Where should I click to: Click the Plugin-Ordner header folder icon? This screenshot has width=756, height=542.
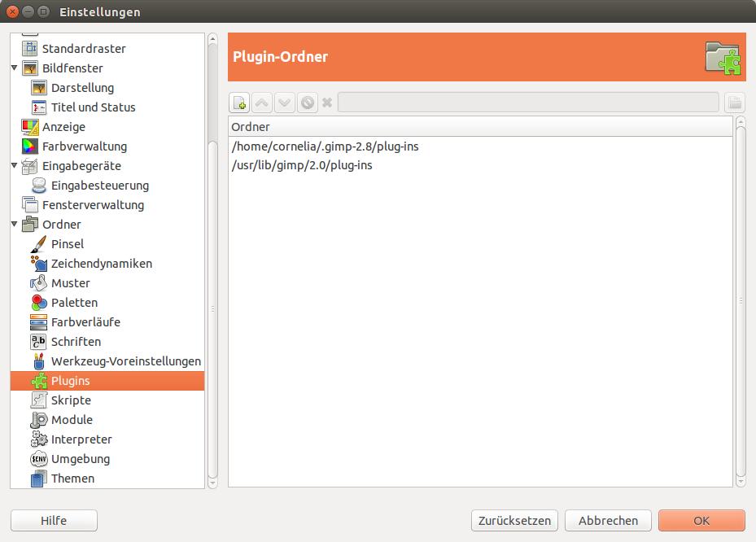[723, 58]
